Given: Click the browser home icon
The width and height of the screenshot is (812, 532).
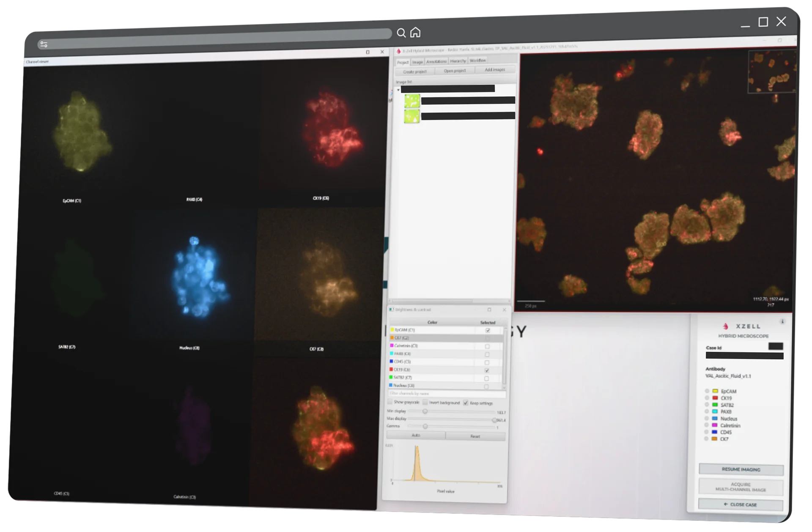Looking at the screenshot, I should (x=415, y=33).
